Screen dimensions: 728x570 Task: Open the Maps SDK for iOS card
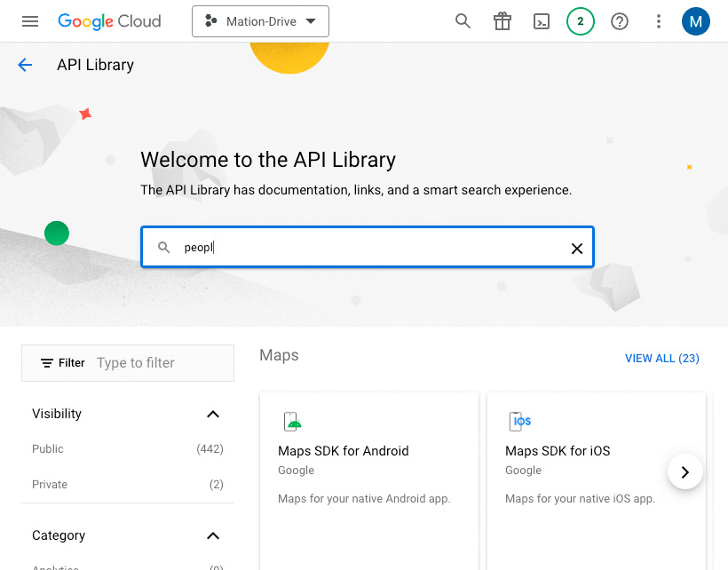coord(597,481)
